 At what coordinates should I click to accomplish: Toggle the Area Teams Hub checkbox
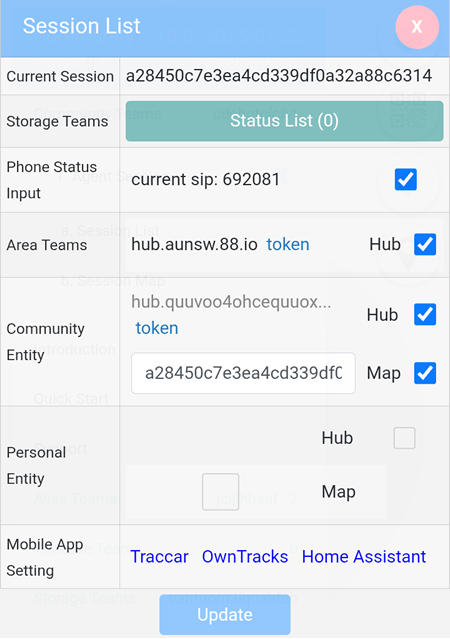point(425,245)
